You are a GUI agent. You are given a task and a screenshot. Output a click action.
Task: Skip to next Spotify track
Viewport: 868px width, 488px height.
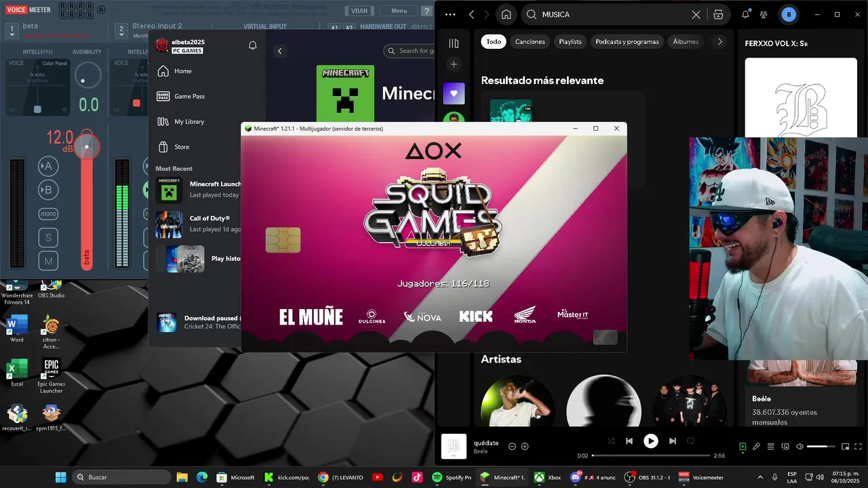(672, 441)
